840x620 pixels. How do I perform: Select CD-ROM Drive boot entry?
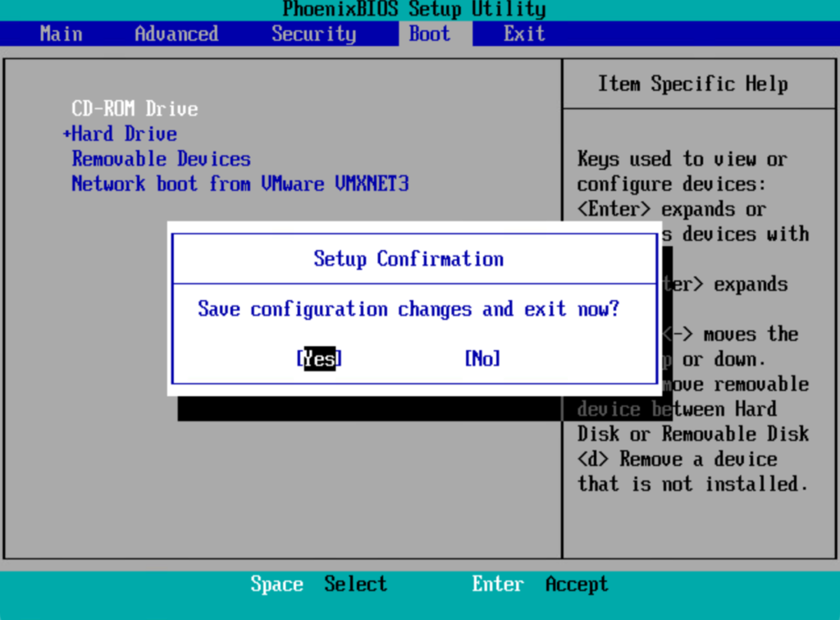click(135, 109)
